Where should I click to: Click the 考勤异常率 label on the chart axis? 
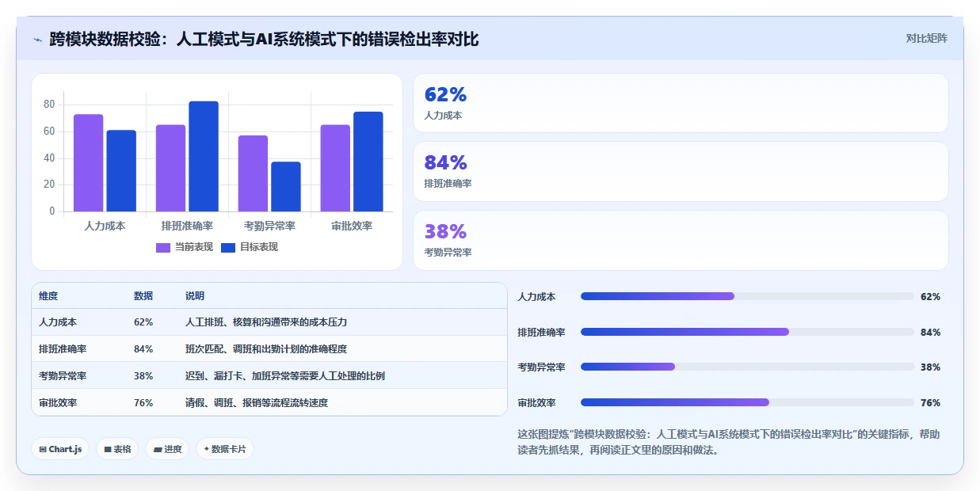click(269, 226)
